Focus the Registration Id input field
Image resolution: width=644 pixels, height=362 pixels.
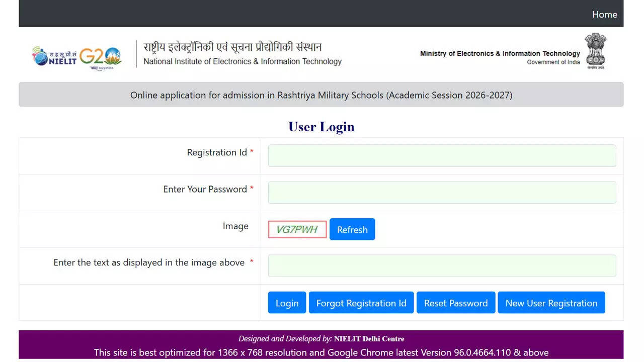(x=442, y=156)
